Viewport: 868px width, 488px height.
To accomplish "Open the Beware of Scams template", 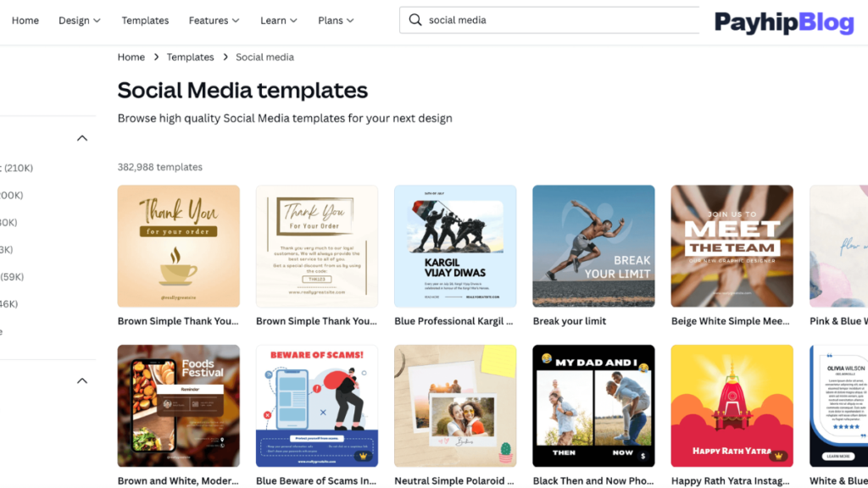I will (x=317, y=406).
